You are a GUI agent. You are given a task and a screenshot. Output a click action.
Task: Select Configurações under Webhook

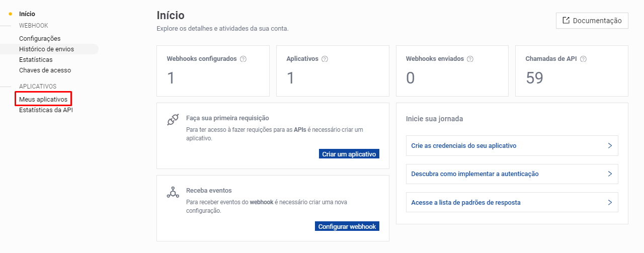tap(40, 39)
